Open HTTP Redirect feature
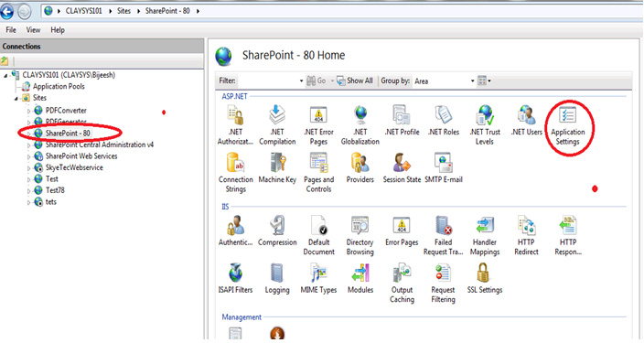 (x=527, y=236)
